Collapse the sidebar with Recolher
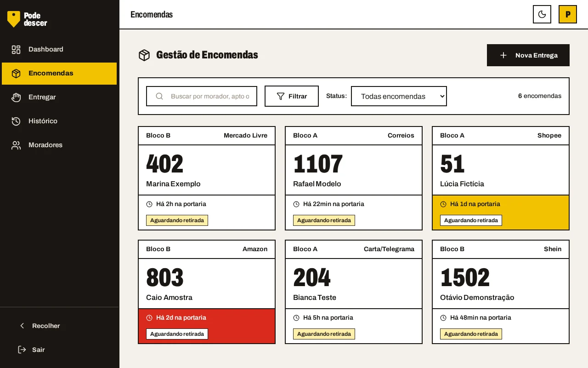The image size is (588, 368). 59,326
